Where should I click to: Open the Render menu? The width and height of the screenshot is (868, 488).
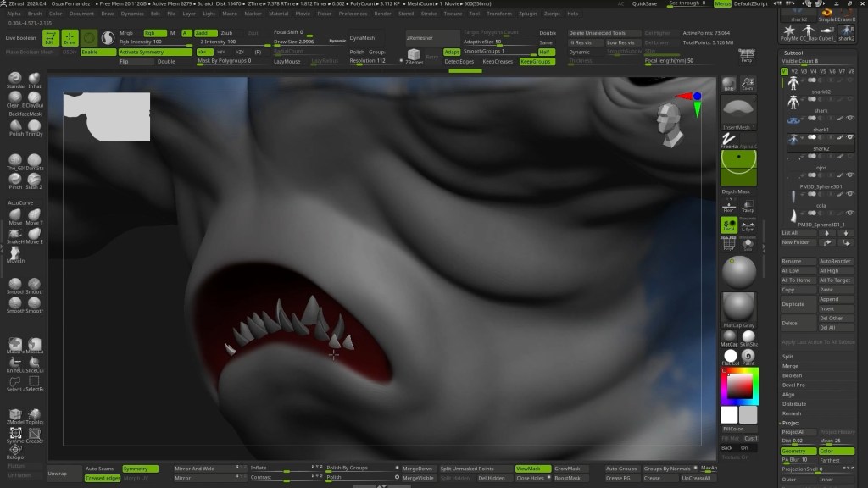point(382,14)
